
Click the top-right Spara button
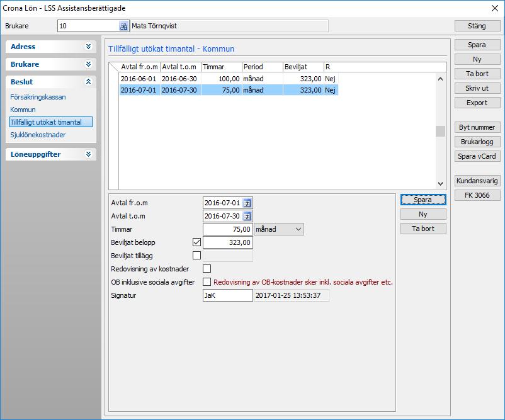pos(477,45)
